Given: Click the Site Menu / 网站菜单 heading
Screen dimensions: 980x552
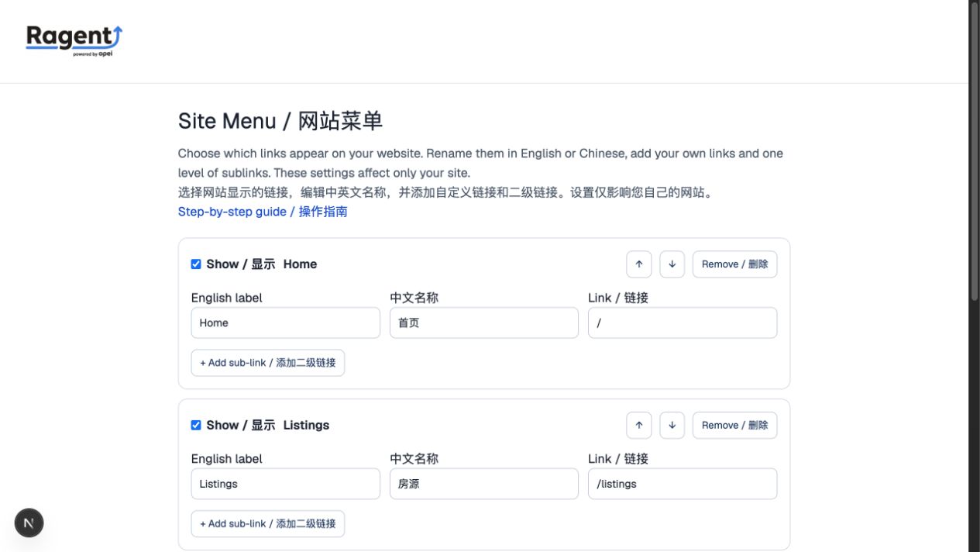Looking at the screenshot, I should [280, 121].
